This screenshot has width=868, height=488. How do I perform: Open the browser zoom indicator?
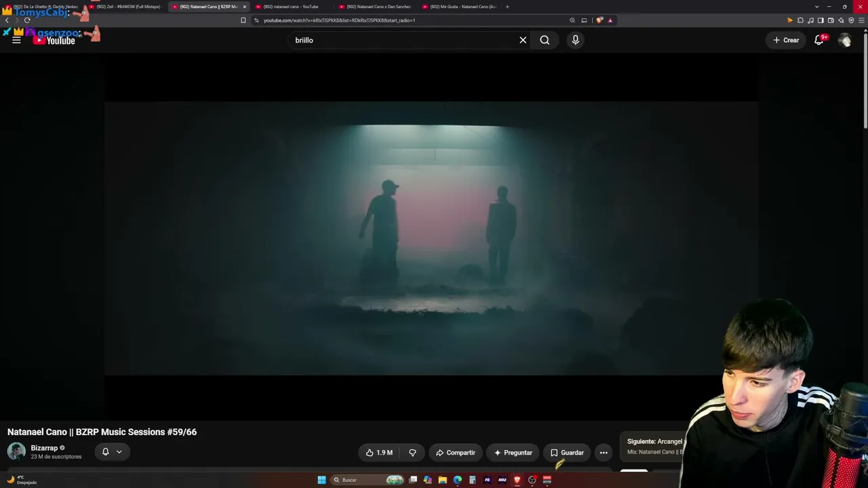pyautogui.click(x=572, y=20)
